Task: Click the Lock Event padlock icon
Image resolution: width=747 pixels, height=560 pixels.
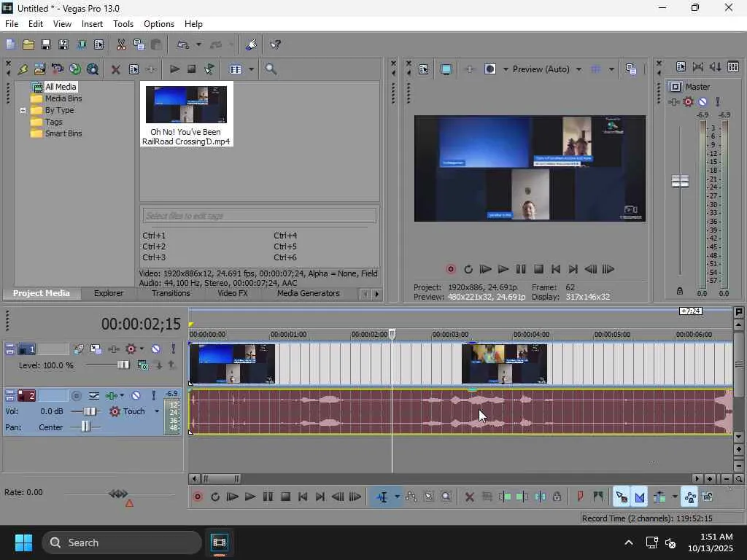Action: coord(557,497)
